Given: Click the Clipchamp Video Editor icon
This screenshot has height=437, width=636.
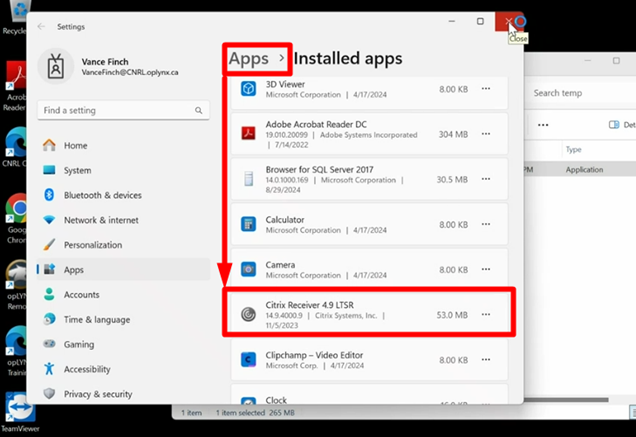Looking at the screenshot, I should click(x=249, y=359).
